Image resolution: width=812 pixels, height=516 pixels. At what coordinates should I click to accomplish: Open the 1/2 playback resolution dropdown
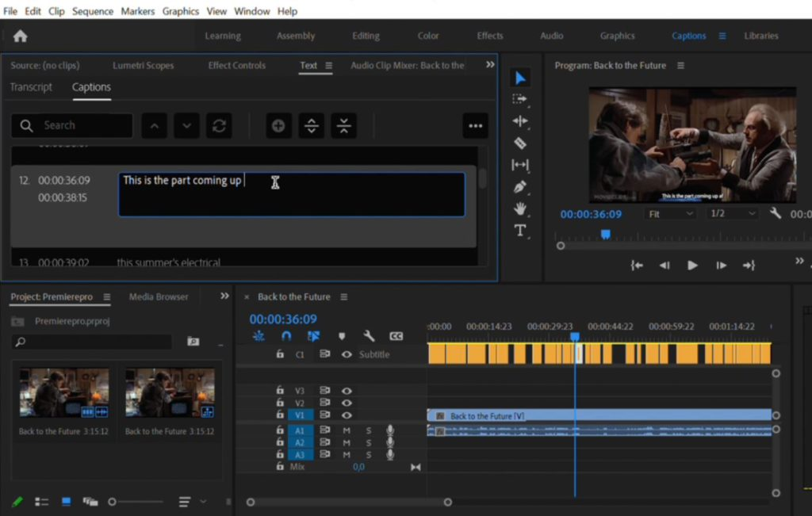pos(733,214)
